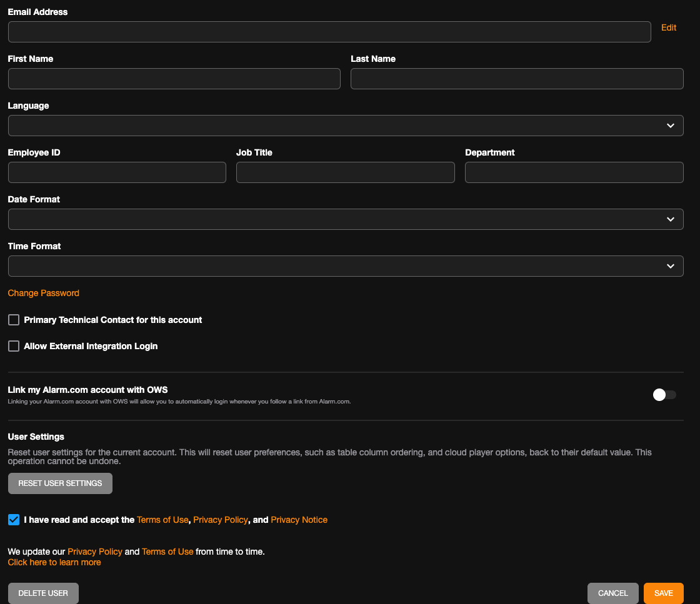Open Privacy Policy link in acceptance line
Viewport: 700px width, 604px height.
click(221, 520)
